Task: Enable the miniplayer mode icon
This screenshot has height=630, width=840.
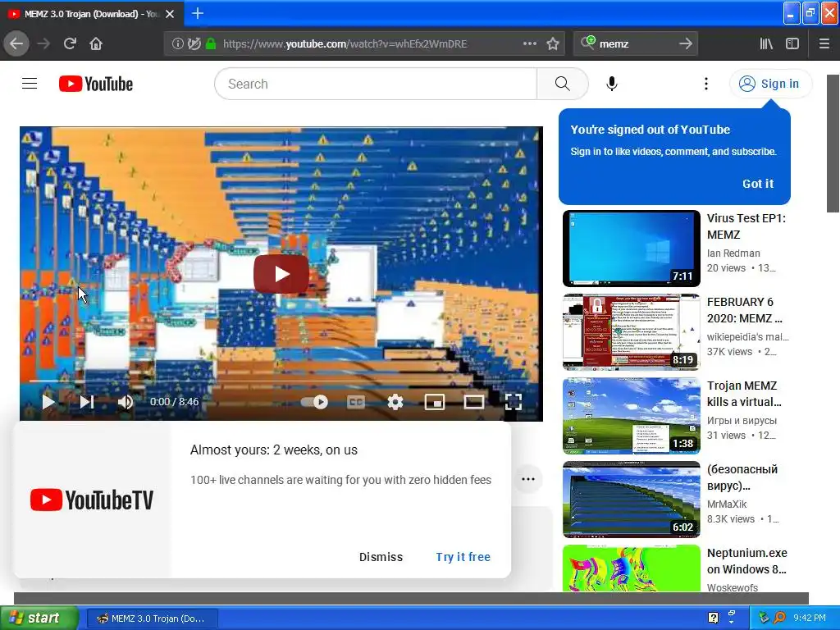Action: [x=435, y=402]
